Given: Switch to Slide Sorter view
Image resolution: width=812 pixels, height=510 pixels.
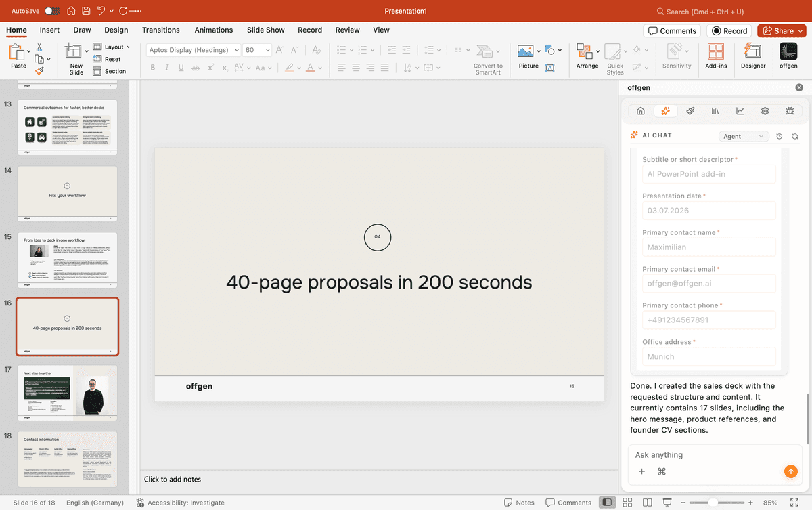Looking at the screenshot, I should [x=627, y=503].
